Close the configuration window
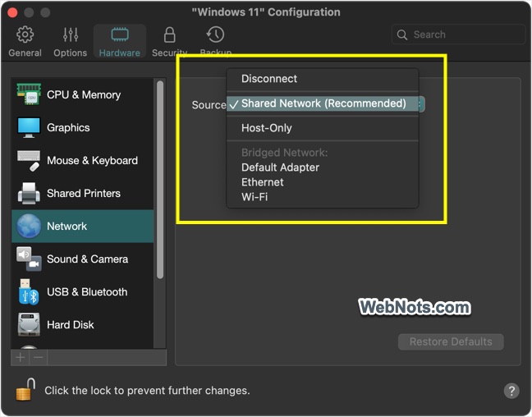This screenshot has width=532, height=417. 12,12
